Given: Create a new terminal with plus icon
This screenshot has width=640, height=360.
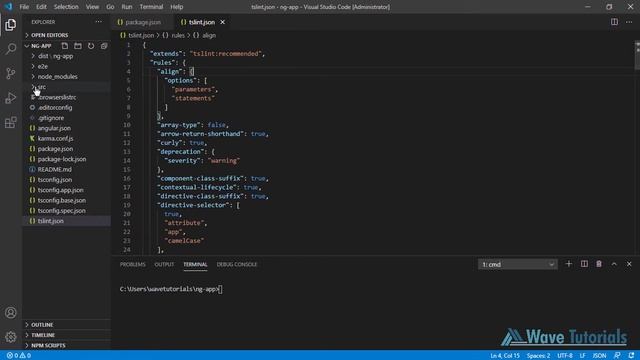Looking at the screenshot, I should pyautogui.click(x=569, y=264).
